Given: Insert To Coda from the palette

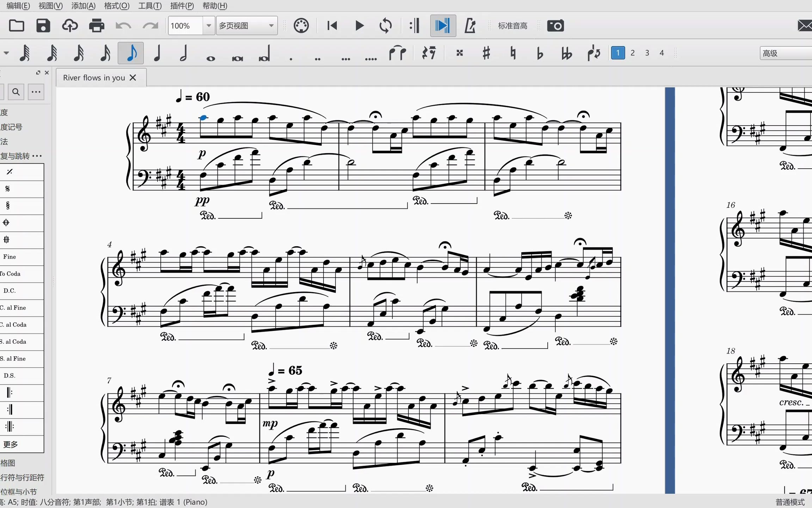Looking at the screenshot, I should tap(22, 274).
